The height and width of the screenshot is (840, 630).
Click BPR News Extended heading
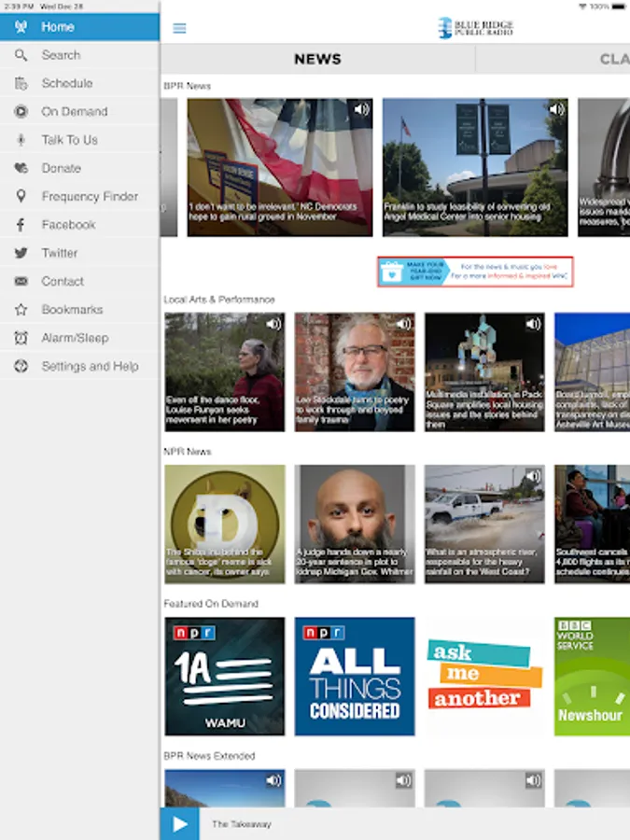pos(209,756)
